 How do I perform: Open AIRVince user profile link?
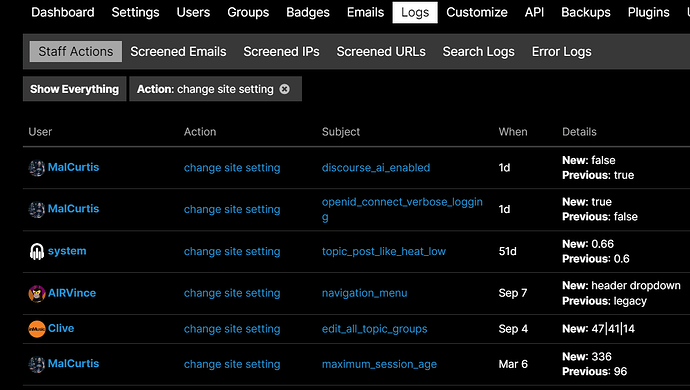pos(72,293)
